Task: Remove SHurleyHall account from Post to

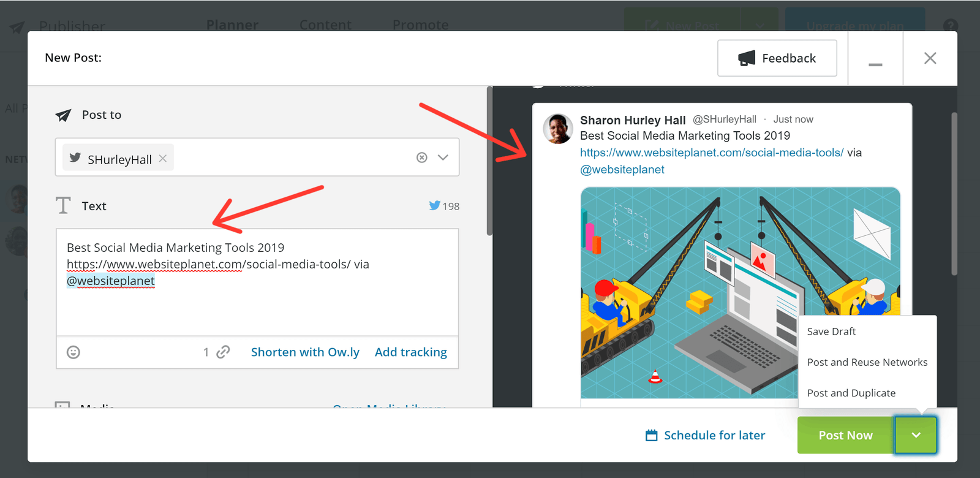Action: click(x=163, y=158)
